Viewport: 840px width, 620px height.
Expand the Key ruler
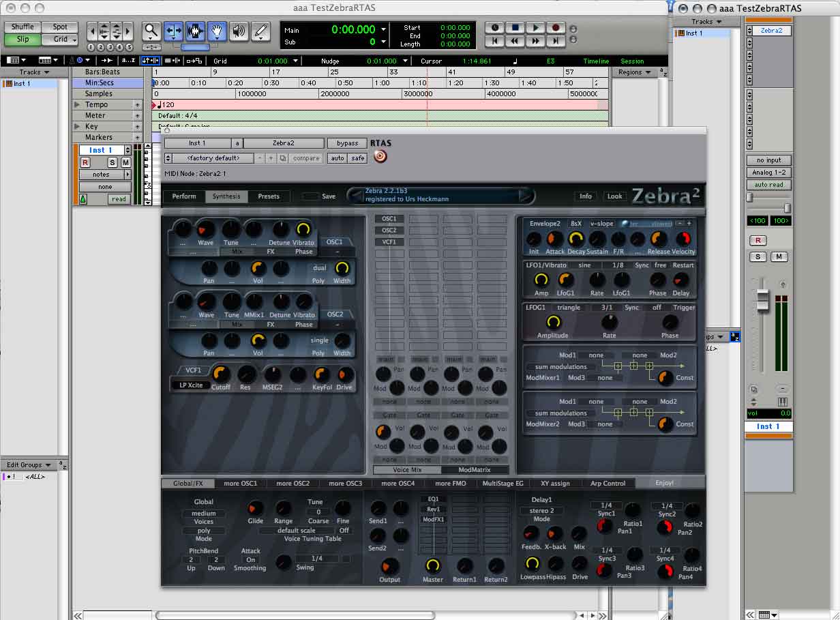[x=76, y=127]
